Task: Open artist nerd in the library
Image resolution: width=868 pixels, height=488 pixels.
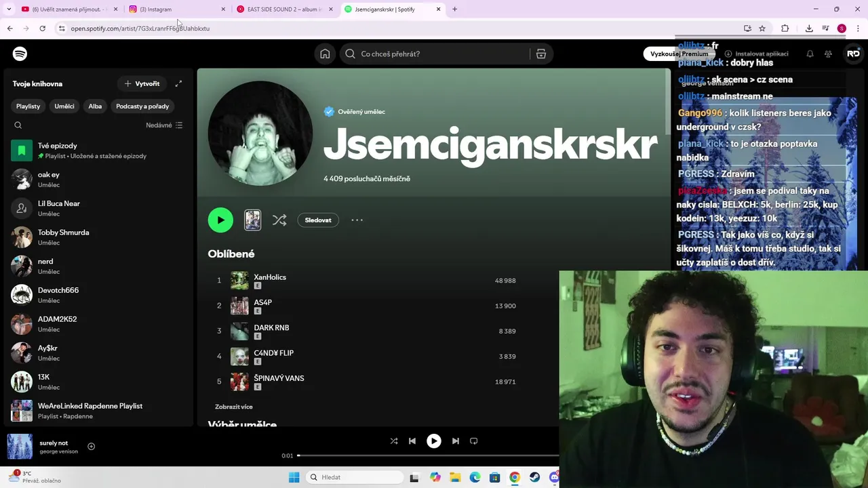Action: [99, 266]
